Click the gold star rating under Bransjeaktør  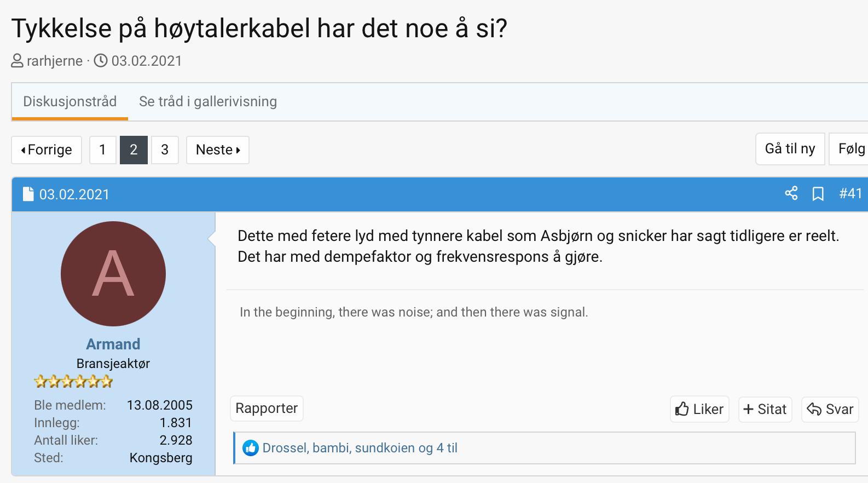(73, 381)
